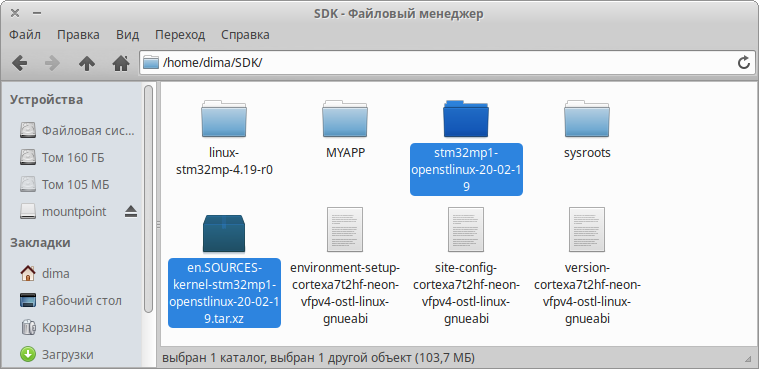Select the linux-stm32mp-4.19-r0 folder icon
Image resolution: width=759 pixels, height=369 pixels.
point(224,119)
